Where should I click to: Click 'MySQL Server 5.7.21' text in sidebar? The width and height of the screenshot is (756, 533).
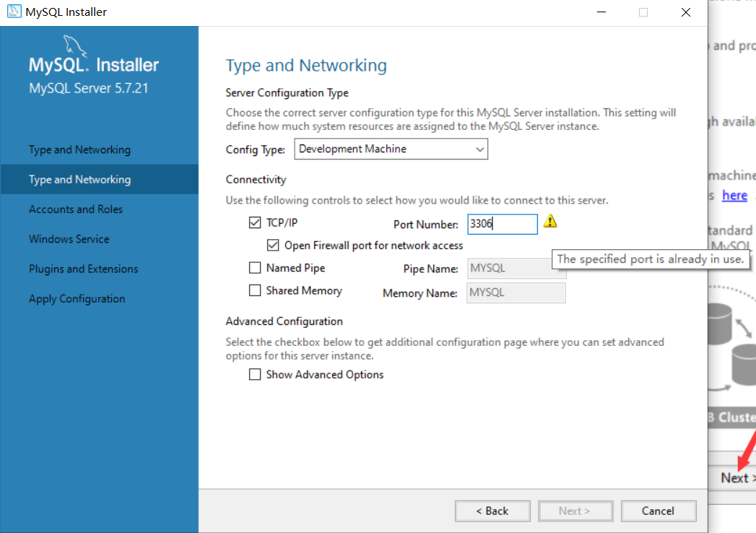[89, 88]
